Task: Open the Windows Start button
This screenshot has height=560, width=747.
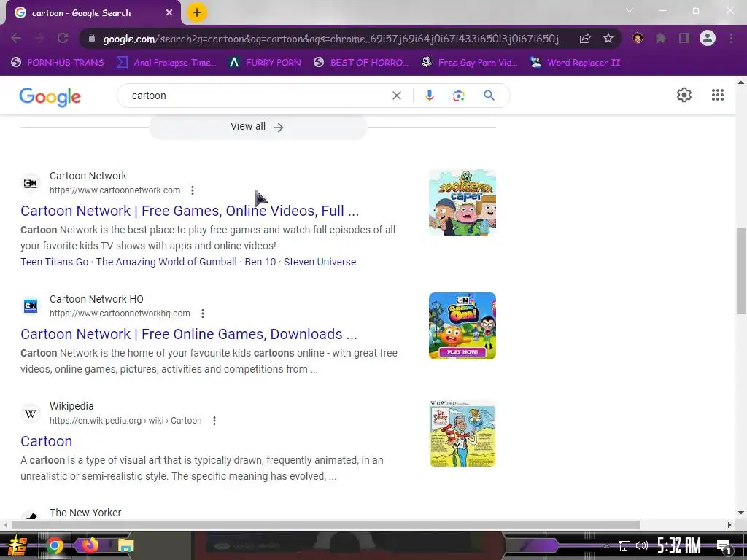Action: (18, 545)
